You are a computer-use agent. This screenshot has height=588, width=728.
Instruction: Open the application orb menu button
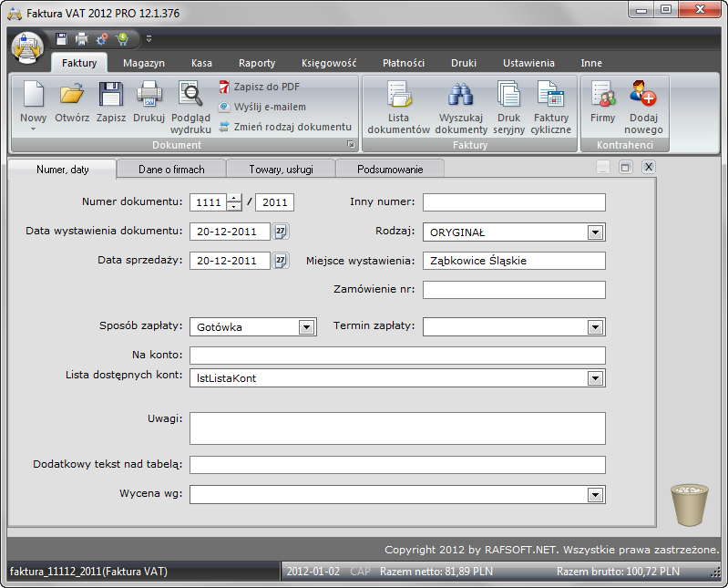pyautogui.click(x=27, y=47)
